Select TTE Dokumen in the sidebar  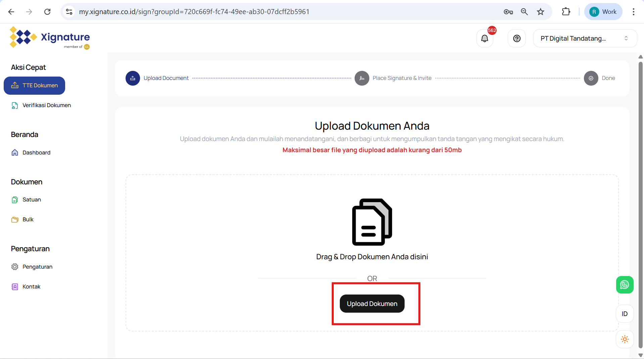point(35,86)
